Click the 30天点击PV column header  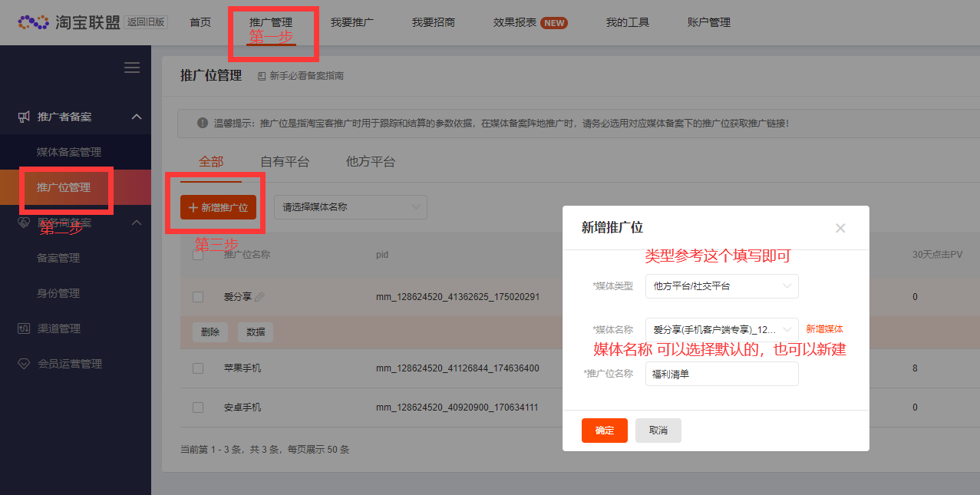937,254
